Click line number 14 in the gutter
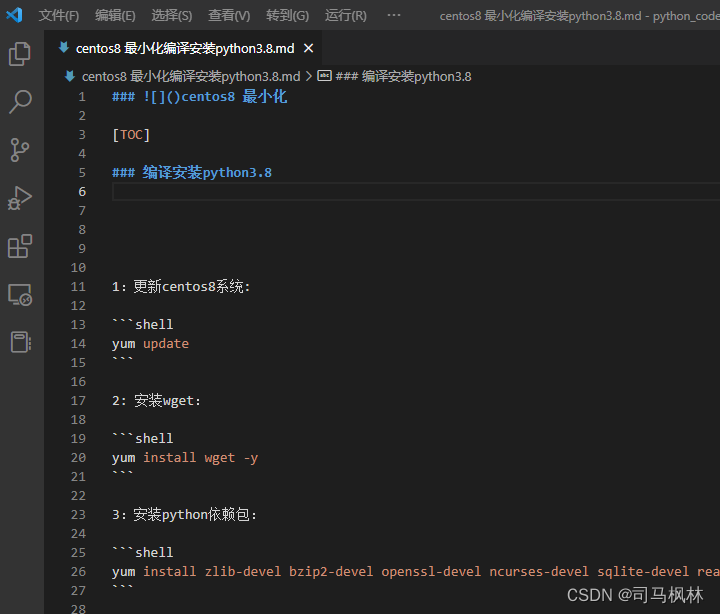This screenshot has width=720, height=614. (79, 344)
